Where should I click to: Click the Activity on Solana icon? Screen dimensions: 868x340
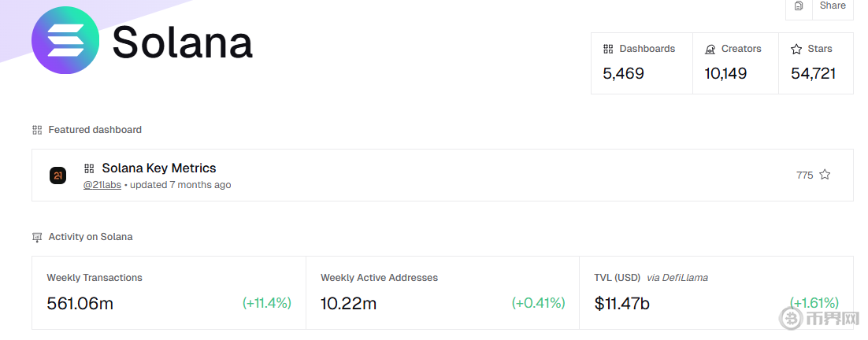pyautogui.click(x=37, y=237)
